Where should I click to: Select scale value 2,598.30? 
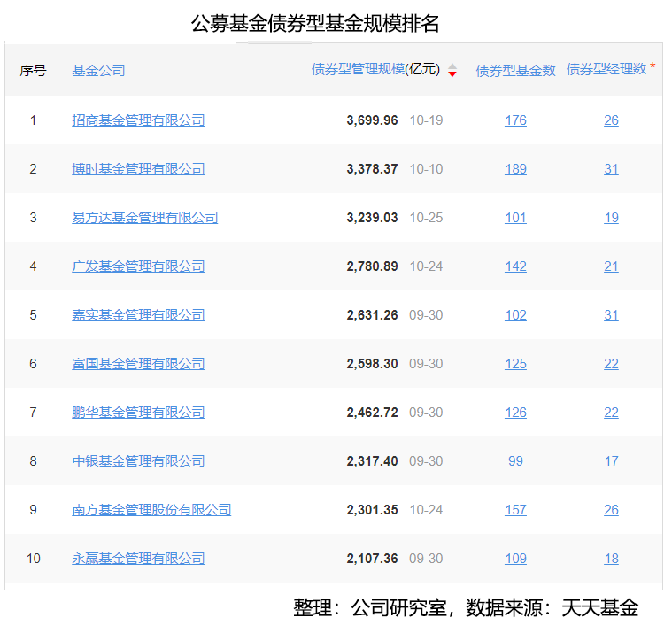coord(372,364)
